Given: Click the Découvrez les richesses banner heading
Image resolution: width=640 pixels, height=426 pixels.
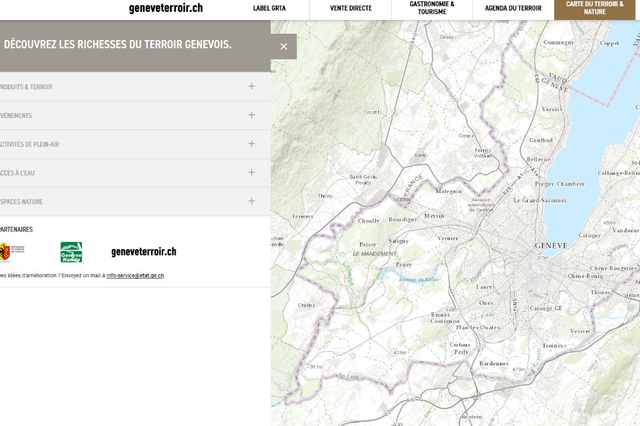Looking at the screenshot, I should tap(116, 44).
